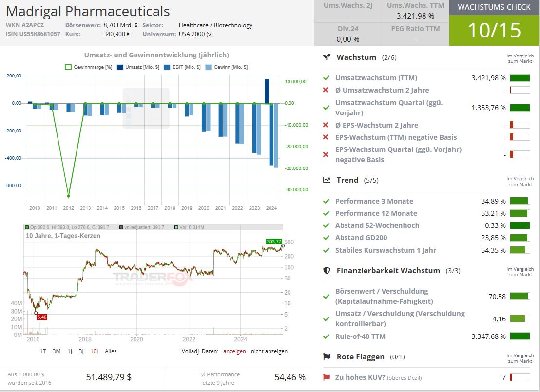Click the Trend chart icon
540x392 pixels.
tap(327, 180)
